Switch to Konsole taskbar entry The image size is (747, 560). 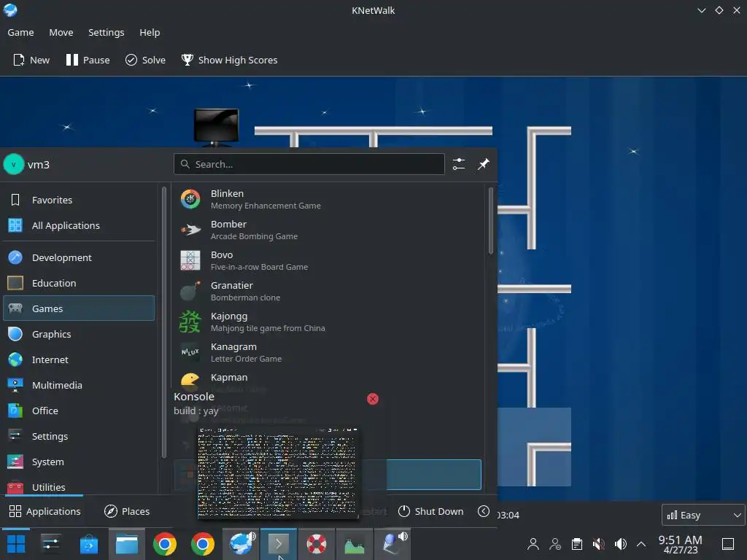pyautogui.click(x=279, y=544)
